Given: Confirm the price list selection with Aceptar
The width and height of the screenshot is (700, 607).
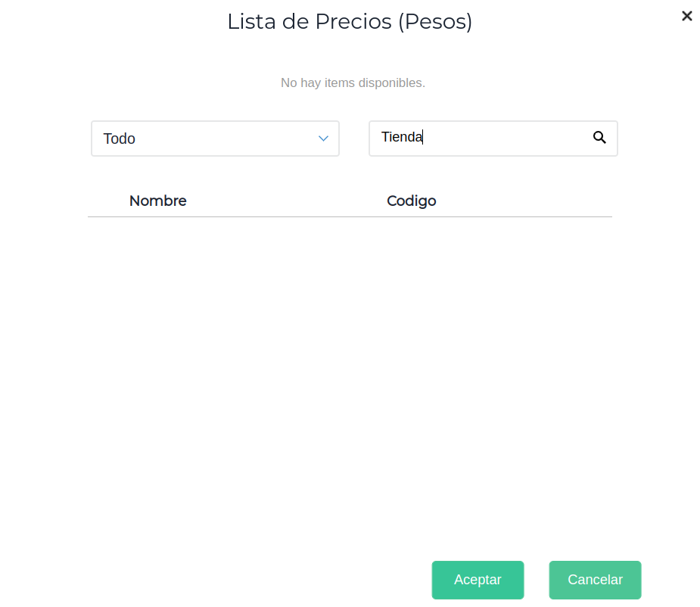Looking at the screenshot, I should coord(478,580).
